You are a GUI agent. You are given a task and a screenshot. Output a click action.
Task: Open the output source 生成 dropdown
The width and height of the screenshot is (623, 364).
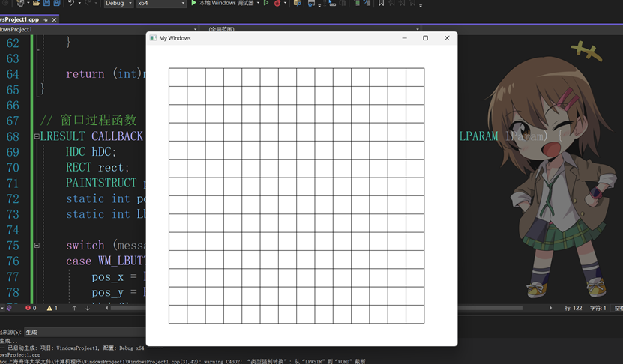pos(85,333)
